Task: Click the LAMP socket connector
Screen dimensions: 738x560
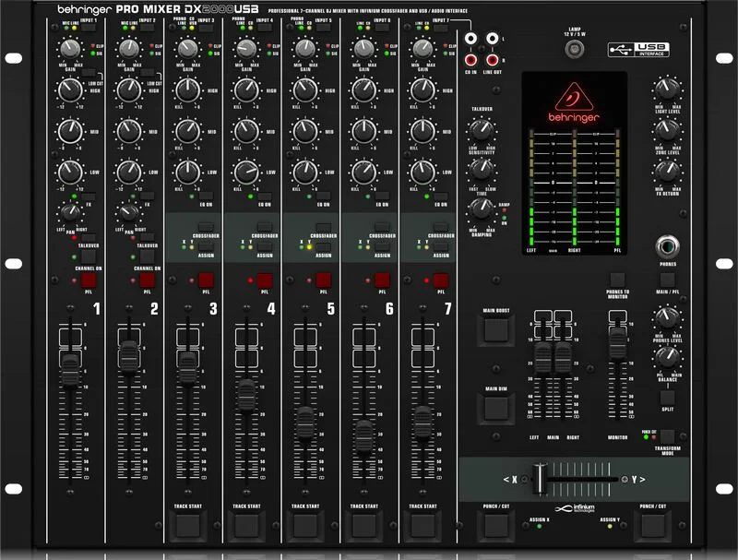Action: pos(573,46)
